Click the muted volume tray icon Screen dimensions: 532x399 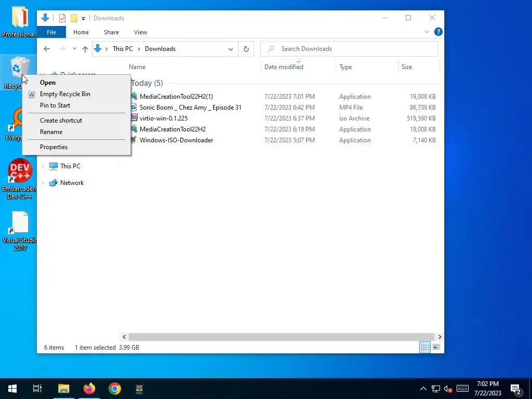click(x=448, y=389)
